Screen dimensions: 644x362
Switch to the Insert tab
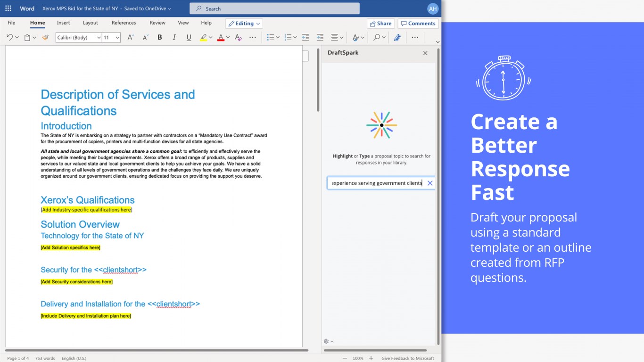click(x=63, y=23)
